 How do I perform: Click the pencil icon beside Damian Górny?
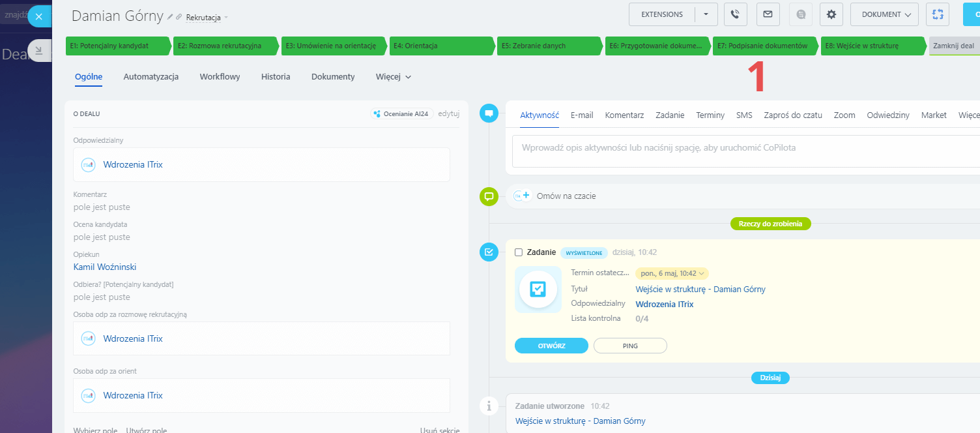pos(170,17)
